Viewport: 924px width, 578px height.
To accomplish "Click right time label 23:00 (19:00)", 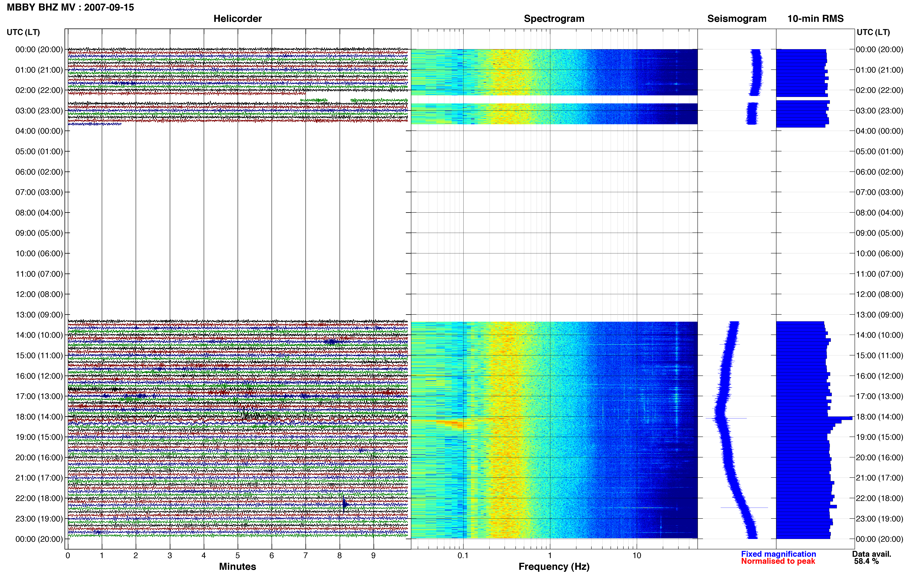I will [x=879, y=519].
